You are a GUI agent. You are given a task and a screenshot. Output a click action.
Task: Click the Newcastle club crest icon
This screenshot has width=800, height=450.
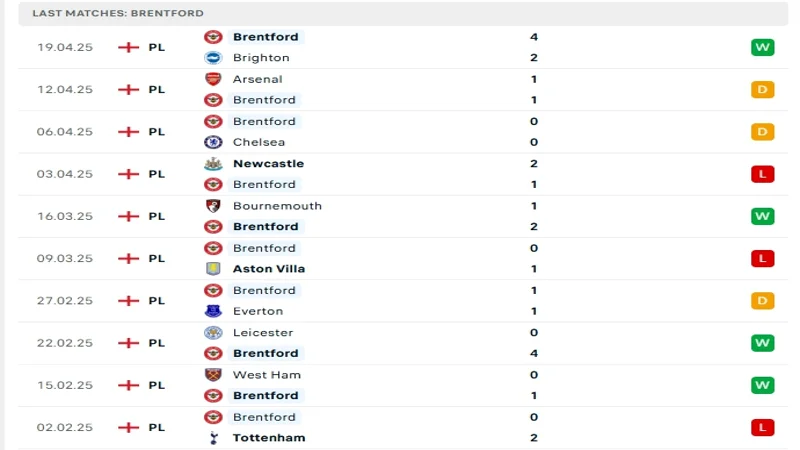point(213,164)
